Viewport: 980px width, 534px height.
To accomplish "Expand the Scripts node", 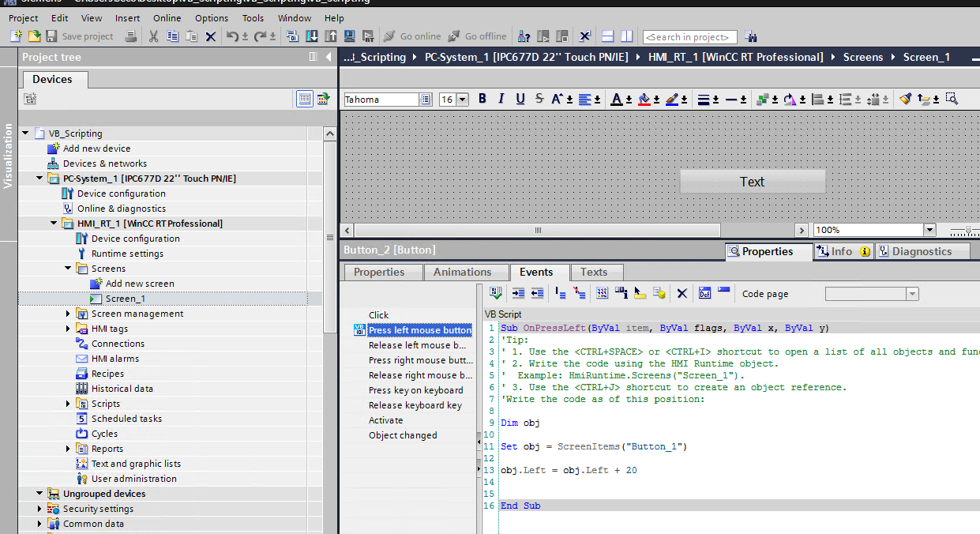I will [x=69, y=404].
